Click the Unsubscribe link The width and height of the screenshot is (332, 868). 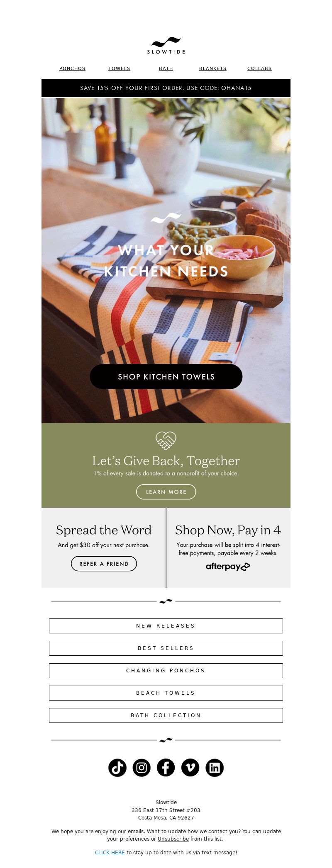click(173, 839)
